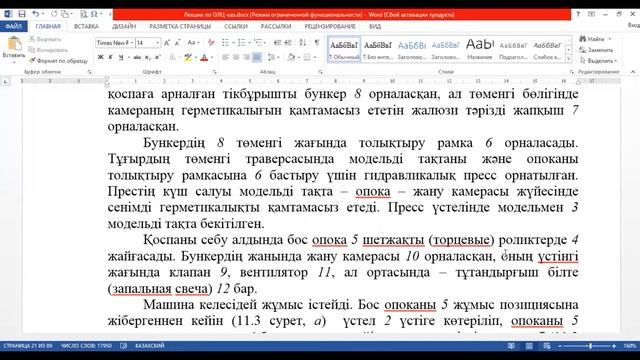Increase the paragraph indent

tap(288, 42)
